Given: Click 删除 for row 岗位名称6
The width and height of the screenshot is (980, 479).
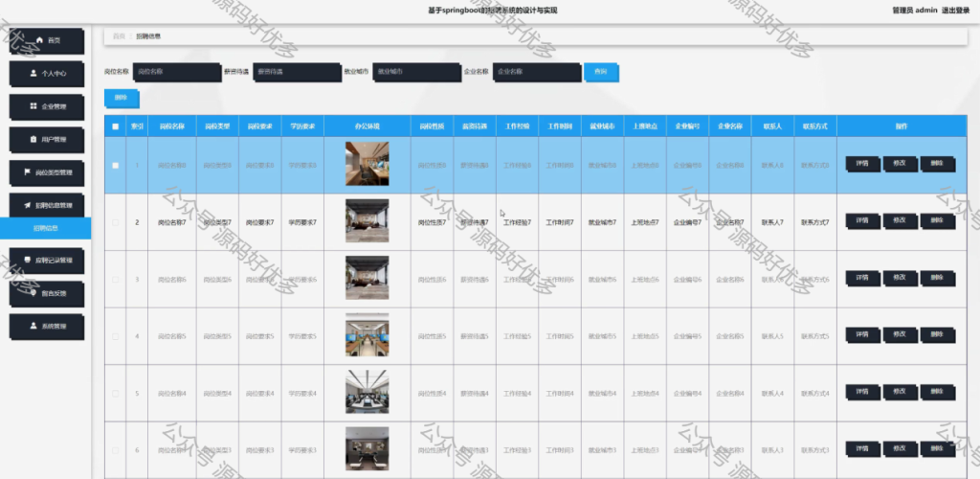Looking at the screenshot, I should (938, 278).
